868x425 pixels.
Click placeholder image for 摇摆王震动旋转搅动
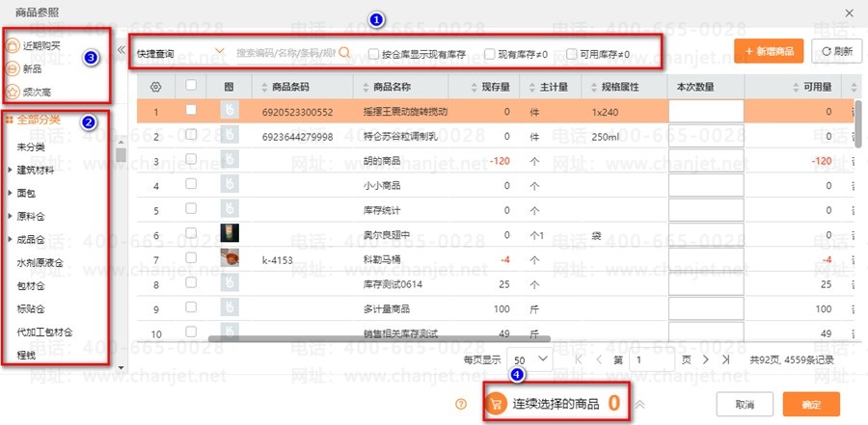pyautogui.click(x=230, y=111)
